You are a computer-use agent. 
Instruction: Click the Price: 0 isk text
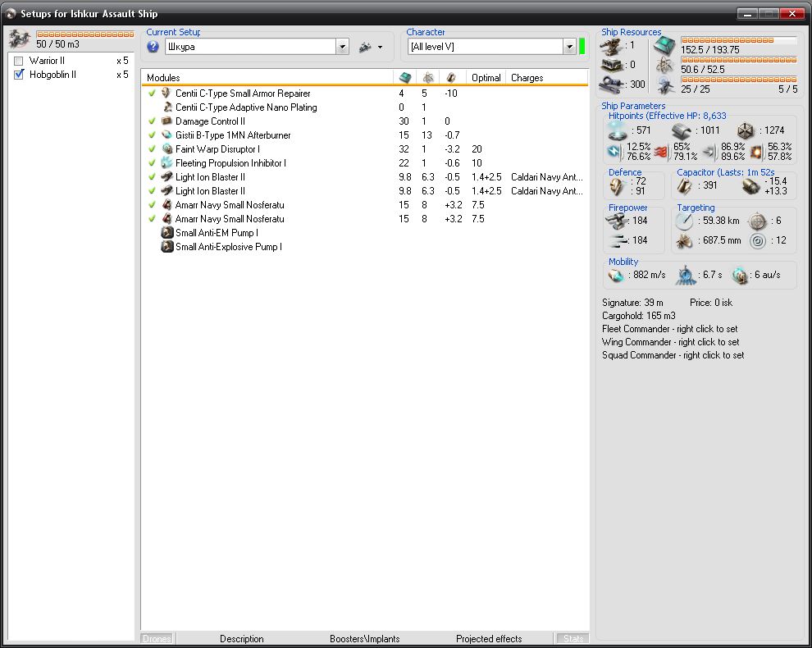click(x=711, y=303)
